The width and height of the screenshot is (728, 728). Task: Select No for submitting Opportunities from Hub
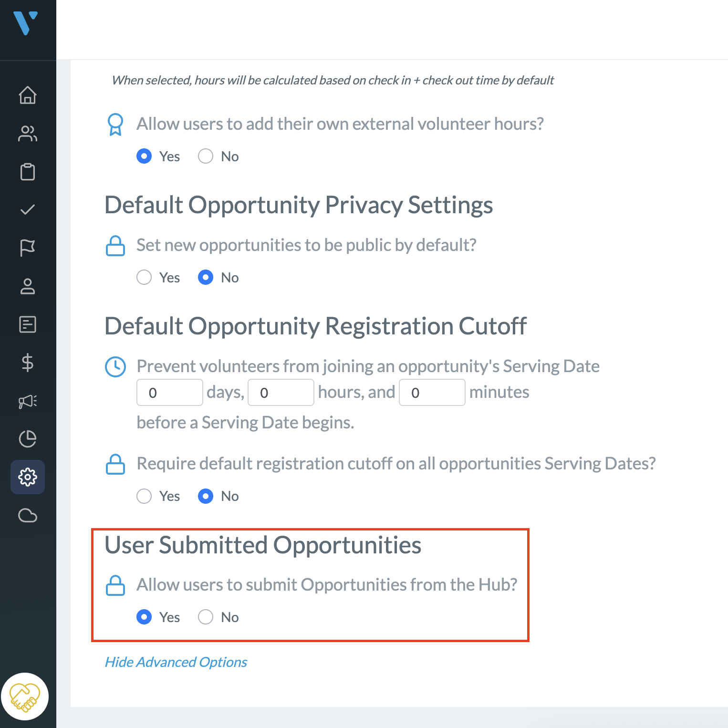206,617
